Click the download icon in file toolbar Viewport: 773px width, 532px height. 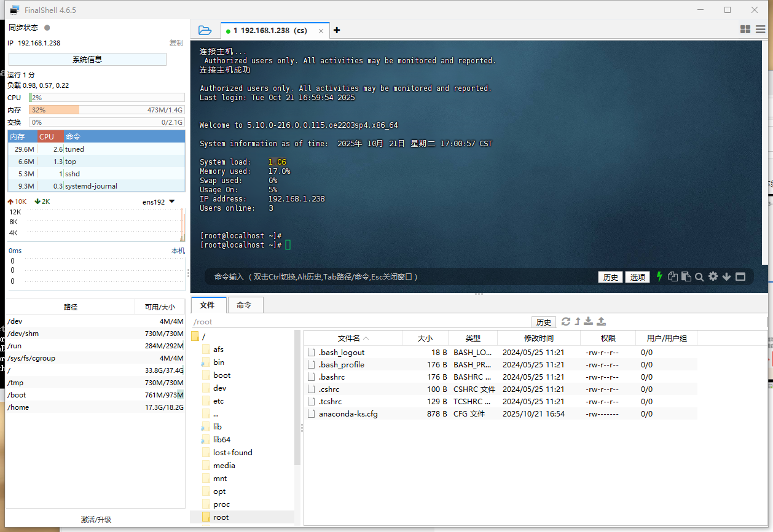(x=588, y=321)
